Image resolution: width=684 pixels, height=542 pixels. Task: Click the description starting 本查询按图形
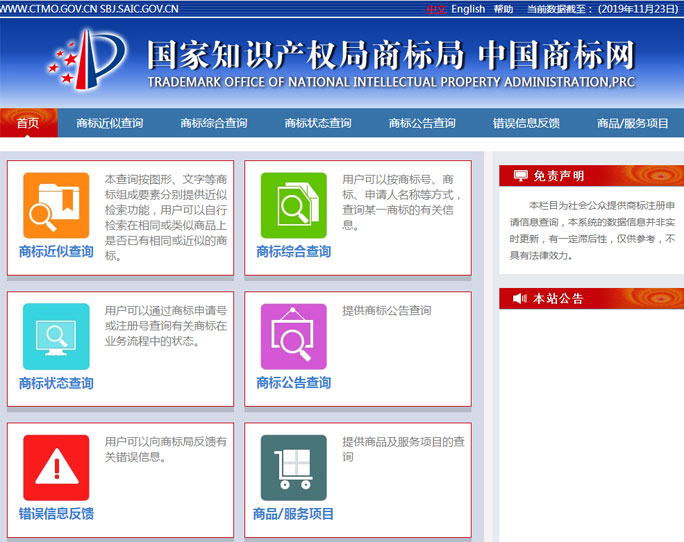pyautogui.click(x=166, y=217)
